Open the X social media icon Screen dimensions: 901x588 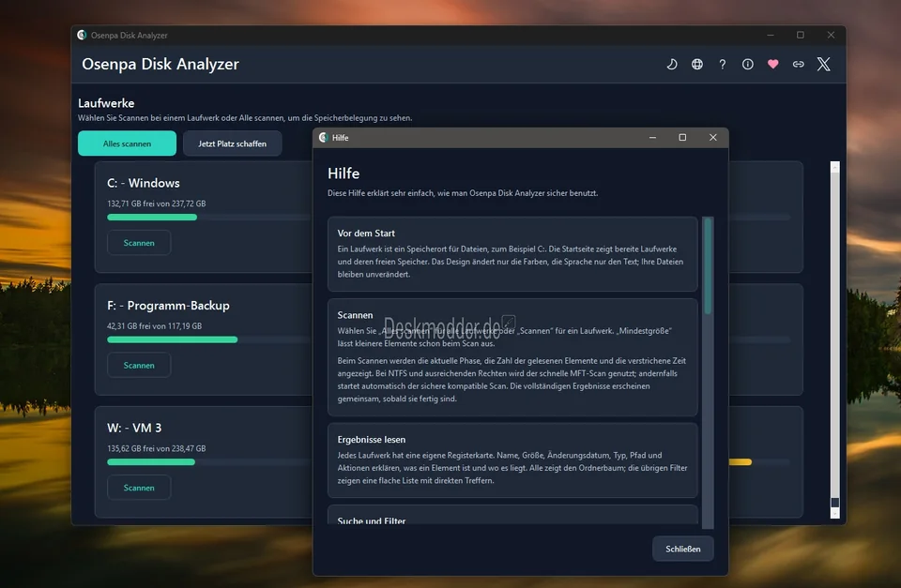(823, 65)
